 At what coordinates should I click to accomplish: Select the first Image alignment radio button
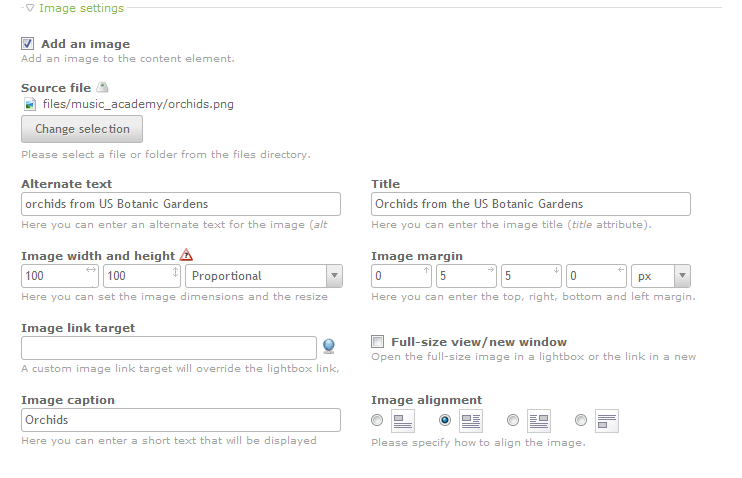[377, 420]
